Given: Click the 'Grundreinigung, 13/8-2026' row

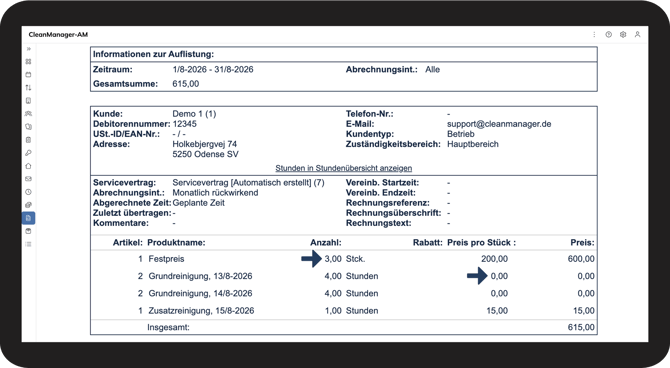Looking at the screenshot, I should pos(344,276).
